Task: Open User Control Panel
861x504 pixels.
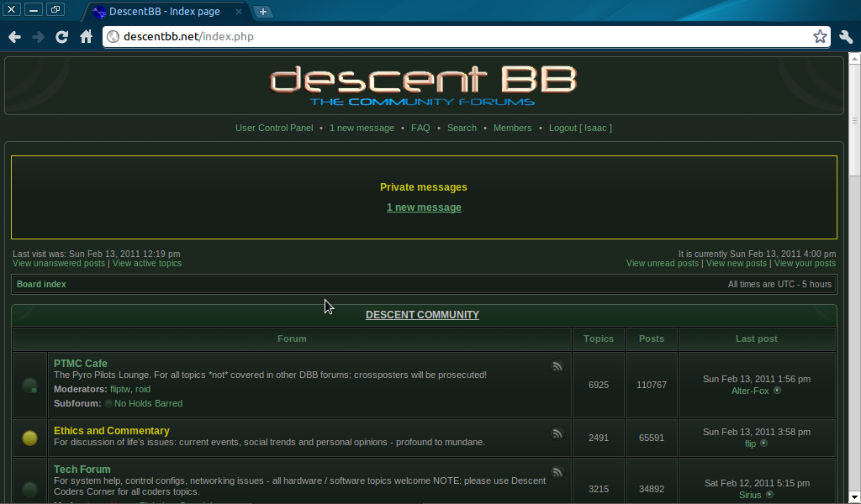Action: 274,128
